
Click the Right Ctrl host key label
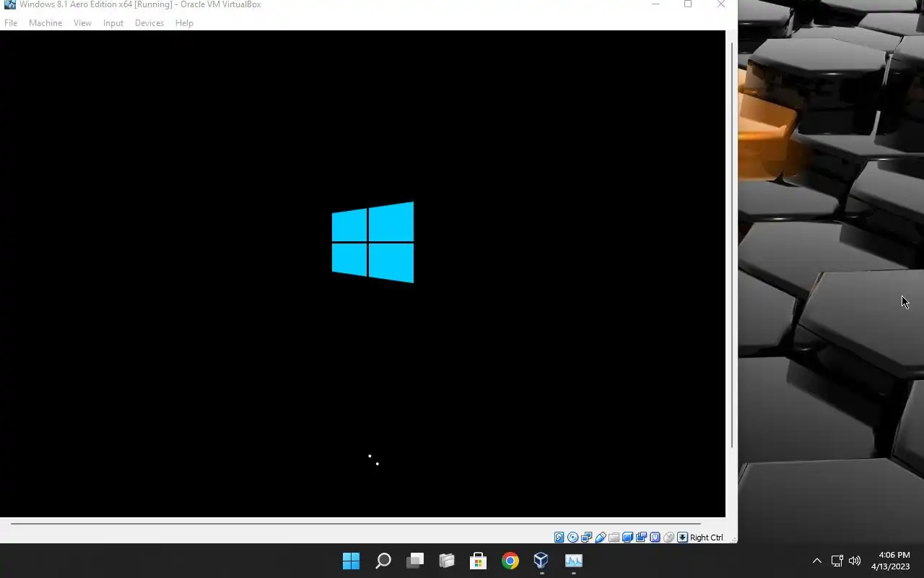(x=707, y=538)
